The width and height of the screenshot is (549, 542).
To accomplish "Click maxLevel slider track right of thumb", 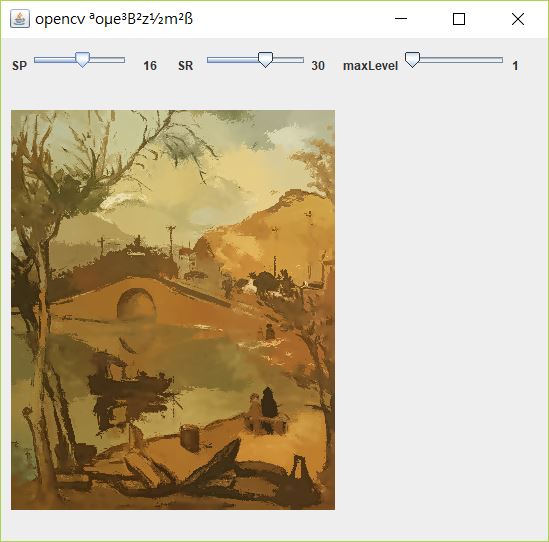I will 461,60.
